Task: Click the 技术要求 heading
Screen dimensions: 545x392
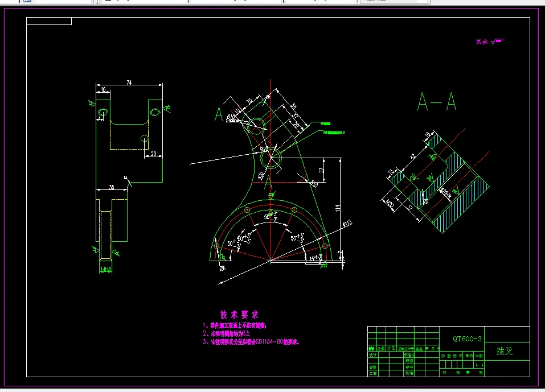Action: [239, 315]
